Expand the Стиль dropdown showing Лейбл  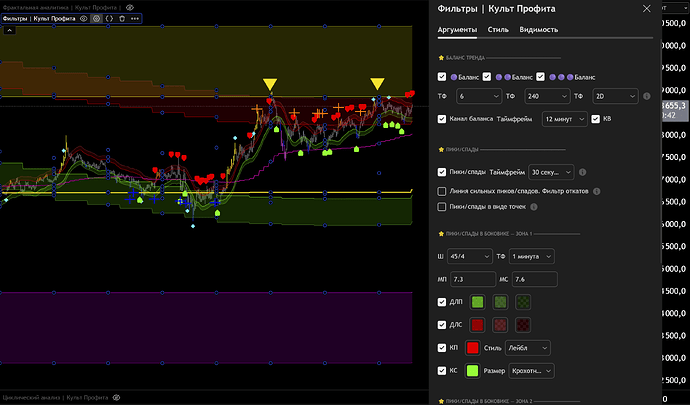click(527, 347)
